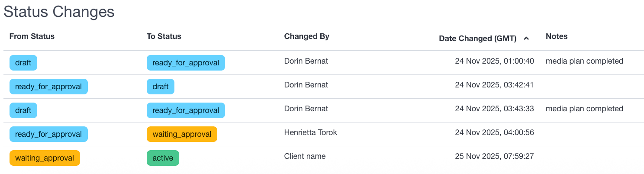Click the first media plan completed note
The width and height of the screenshot is (644, 174).
coord(584,61)
